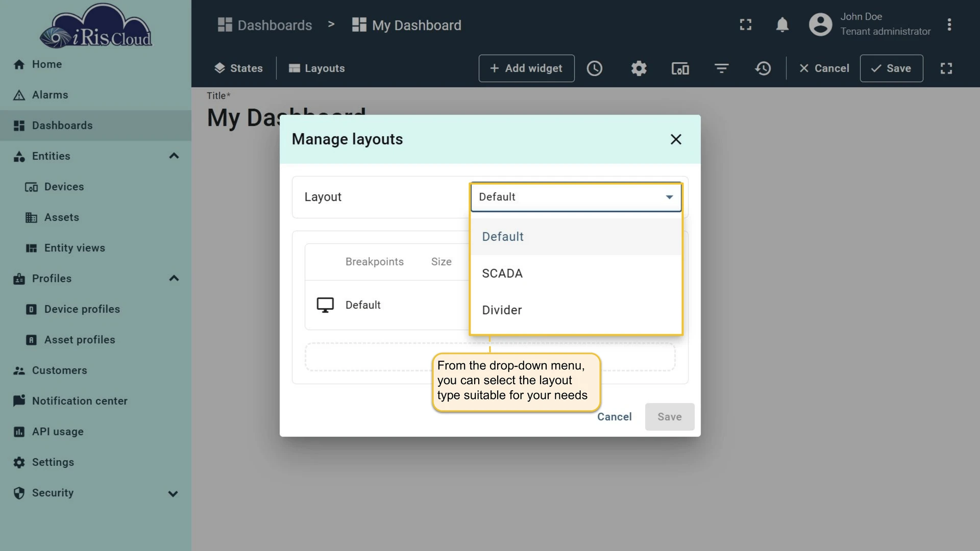Viewport: 980px width, 551px height.
Task: Click the Layout dropdown field
Action: [x=576, y=197]
